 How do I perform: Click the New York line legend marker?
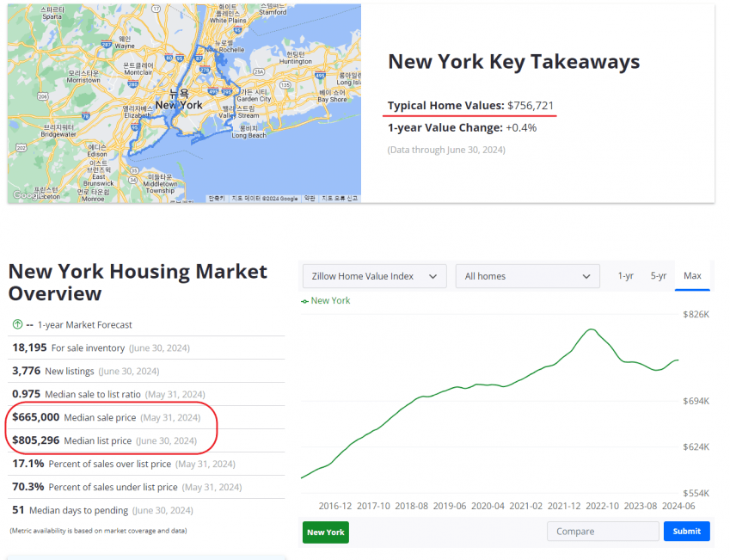[x=304, y=301]
